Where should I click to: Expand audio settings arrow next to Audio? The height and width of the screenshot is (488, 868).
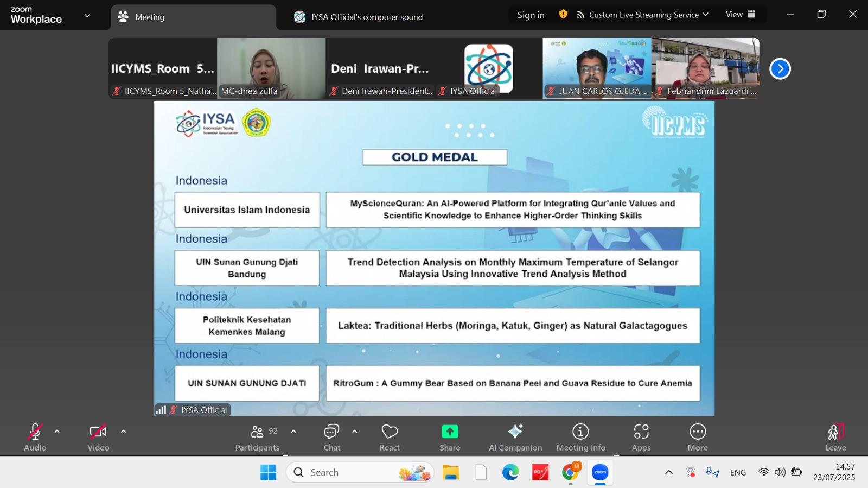[57, 432]
